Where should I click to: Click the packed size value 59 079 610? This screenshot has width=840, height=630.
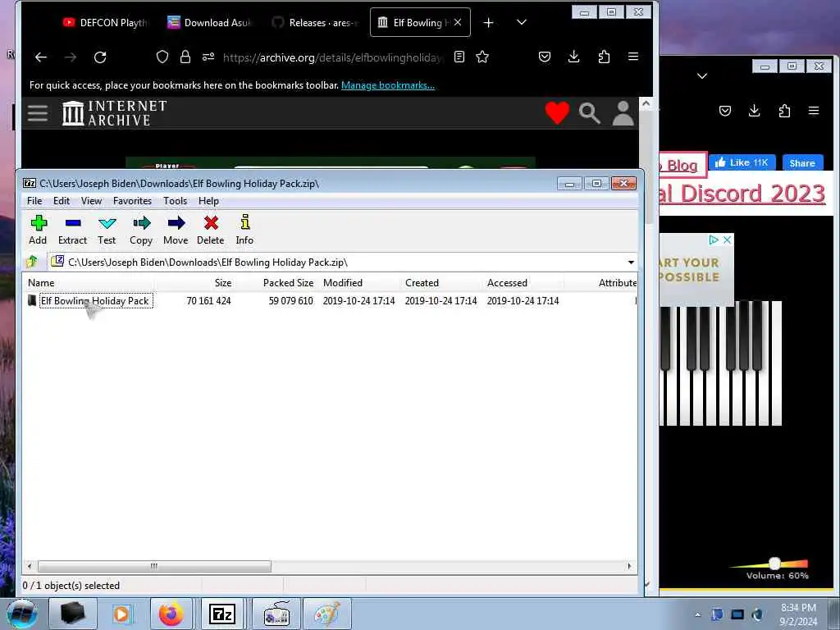291,301
